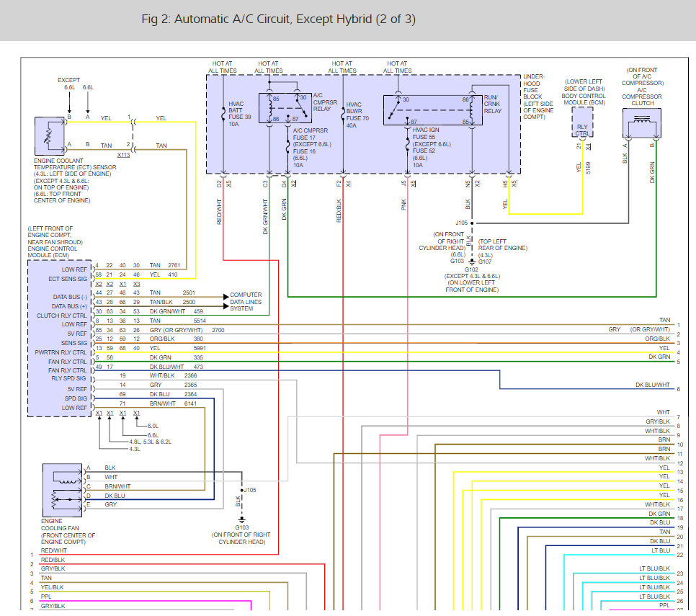
Task: Select the 'WHT/BLK 2366' wire label
Action: (x=173, y=375)
